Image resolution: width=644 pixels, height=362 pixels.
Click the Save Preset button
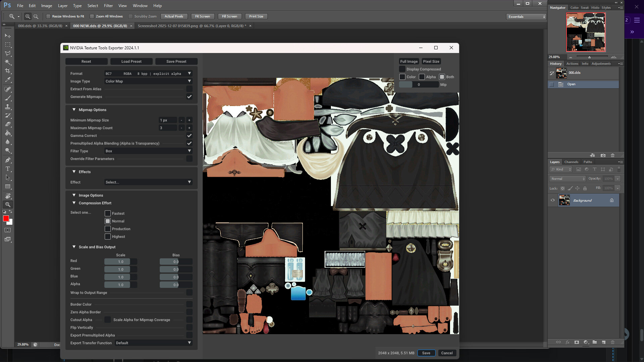[176, 61]
